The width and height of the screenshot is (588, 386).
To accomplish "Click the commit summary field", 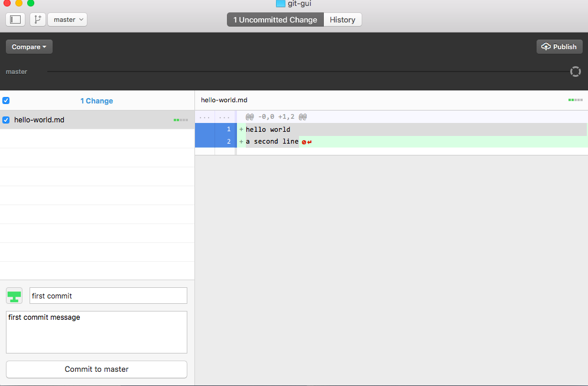I will (x=108, y=296).
